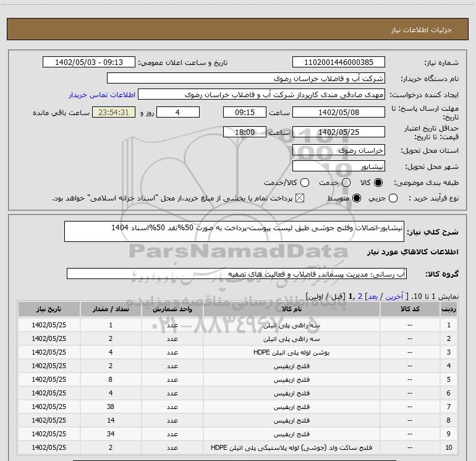This screenshot has width=476, height=461.
Task: Toggle the Islamic treasury payment checkbox
Action: [x=300, y=199]
